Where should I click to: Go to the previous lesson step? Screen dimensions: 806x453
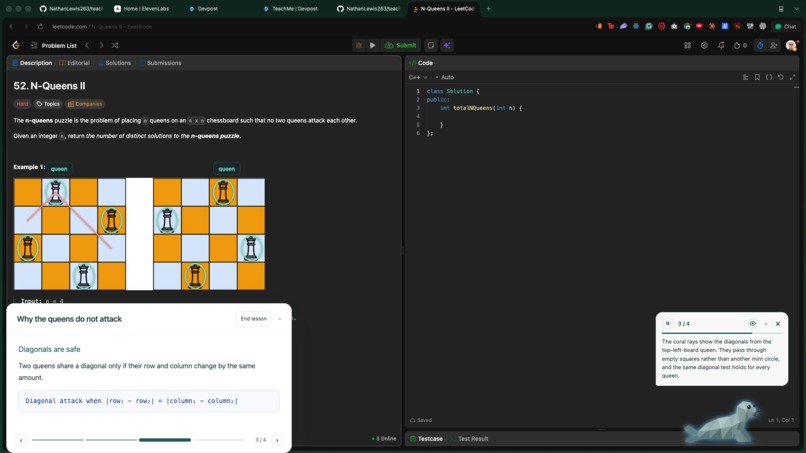click(x=21, y=440)
